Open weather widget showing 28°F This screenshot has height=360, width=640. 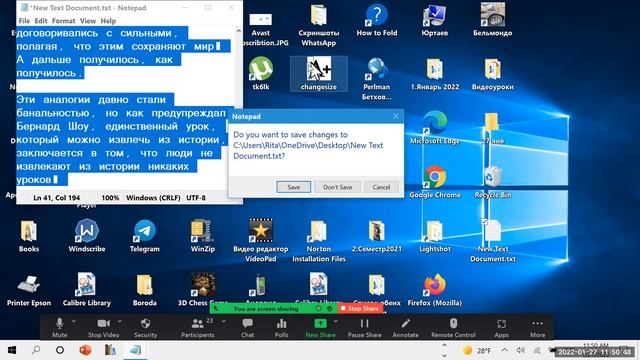[x=477, y=350]
